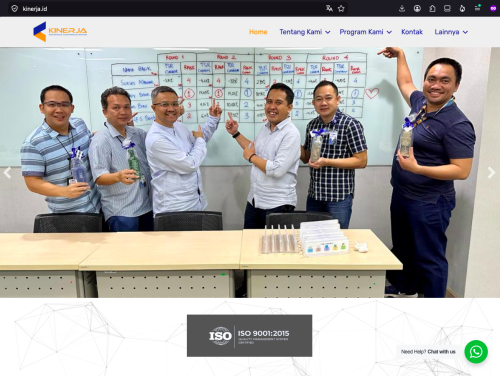
Task: Expand the Program Kami dropdown arrow
Action: [389, 32]
